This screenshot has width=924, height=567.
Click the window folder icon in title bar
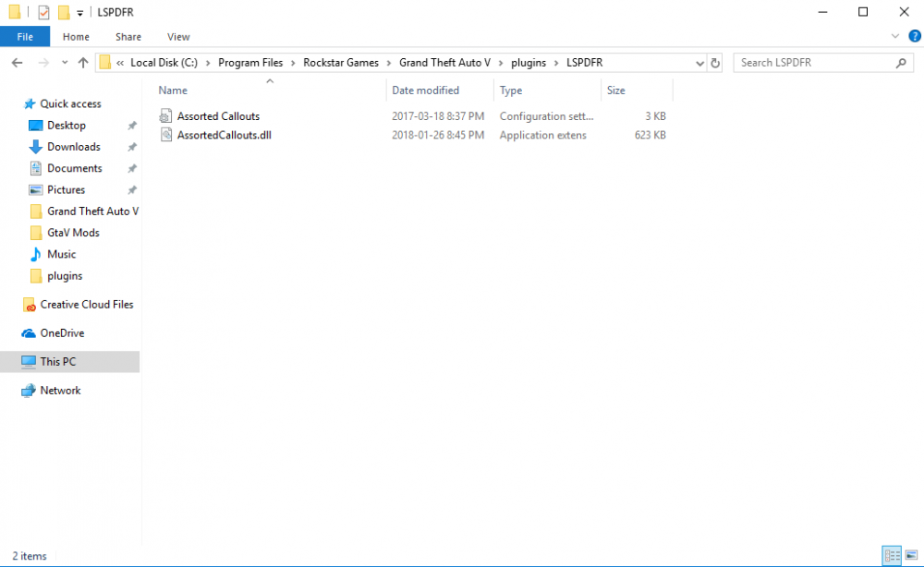click(15, 12)
